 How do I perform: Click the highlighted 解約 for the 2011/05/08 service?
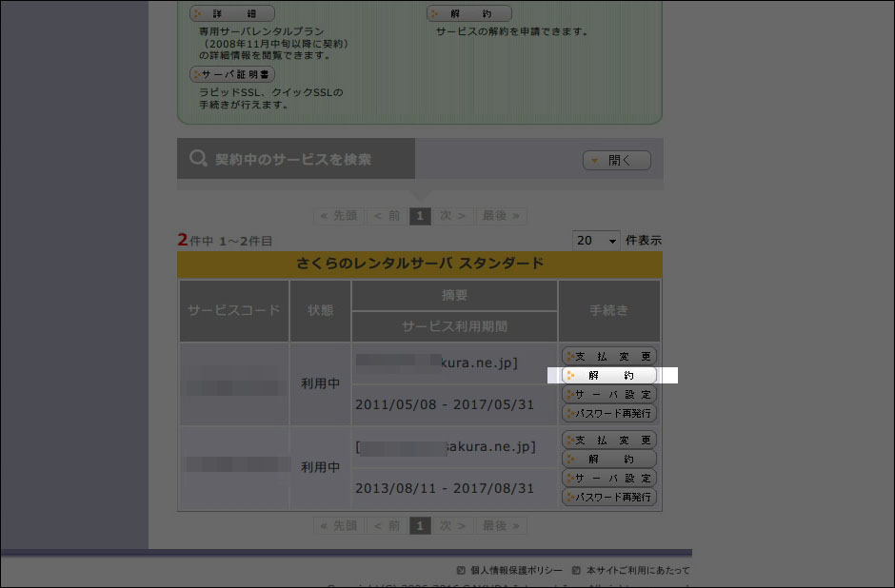[609, 375]
